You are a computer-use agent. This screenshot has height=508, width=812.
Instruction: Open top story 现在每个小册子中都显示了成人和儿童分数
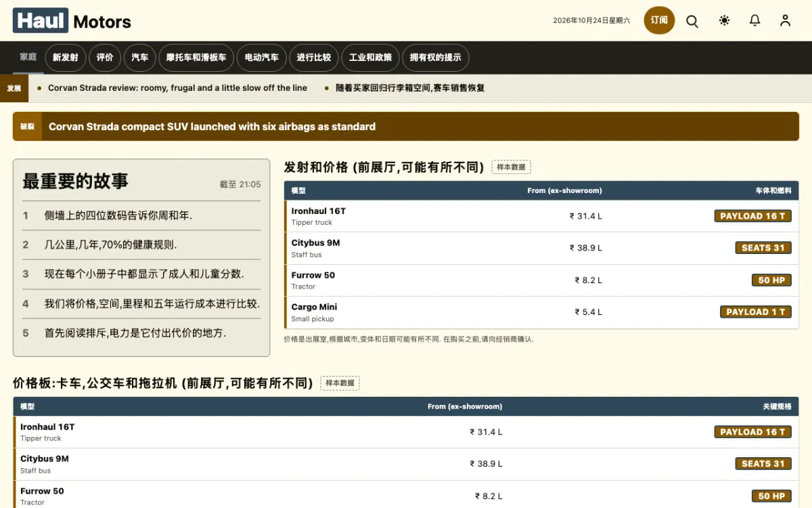[144, 274]
